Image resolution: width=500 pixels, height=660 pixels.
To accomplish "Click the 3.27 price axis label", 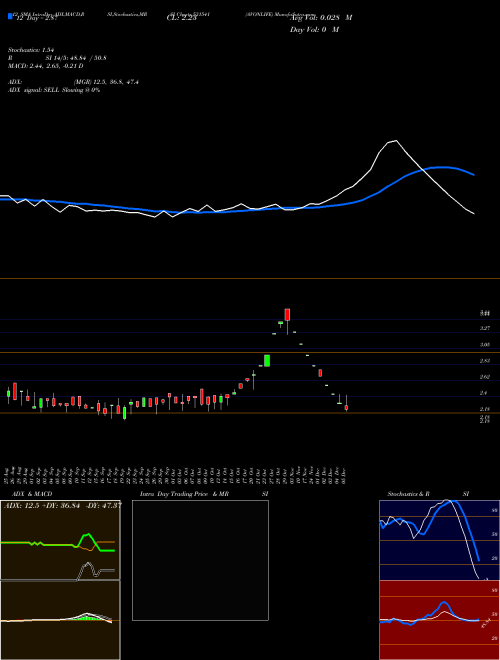I will tap(485, 328).
